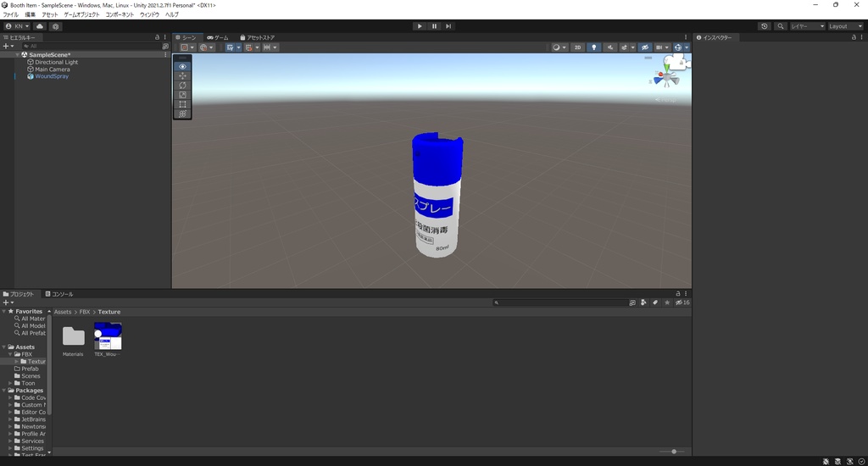Open the Project create plus dropdown
868x466 pixels.
8,302
